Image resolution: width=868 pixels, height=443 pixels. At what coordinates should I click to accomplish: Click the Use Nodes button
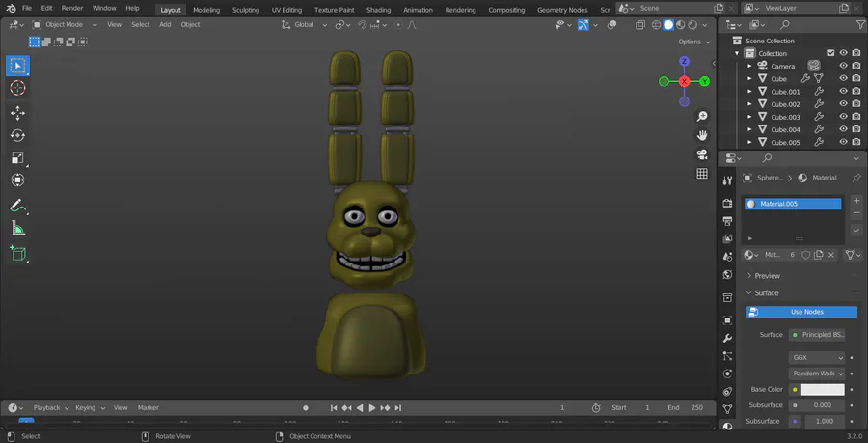[801, 312]
